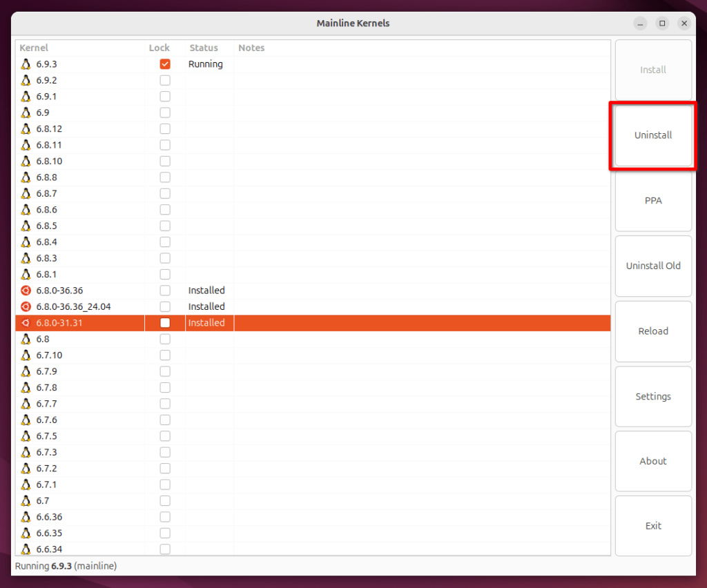
Task: Tick the Lock checkbox for 6.7.9
Action: (x=165, y=371)
